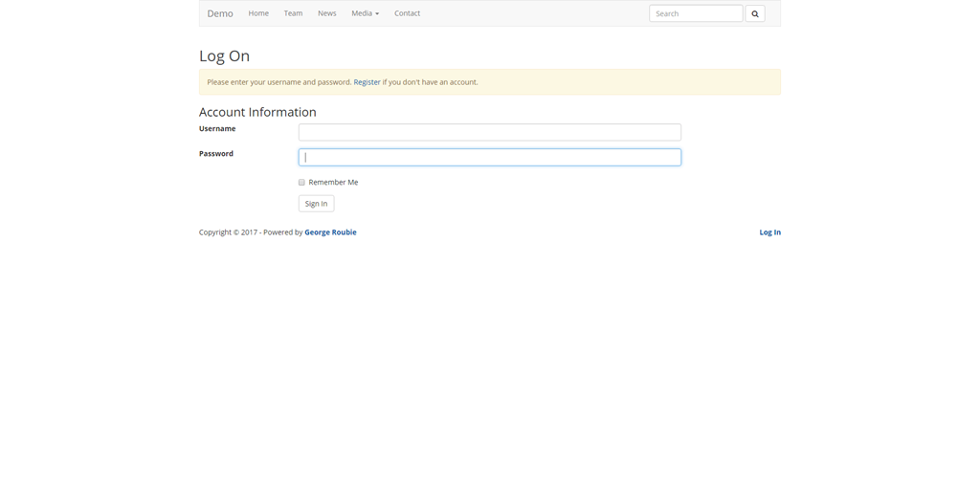Tick the Remember Me checkbox
This screenshot has width=980, height=485.
tap(301, 182)
